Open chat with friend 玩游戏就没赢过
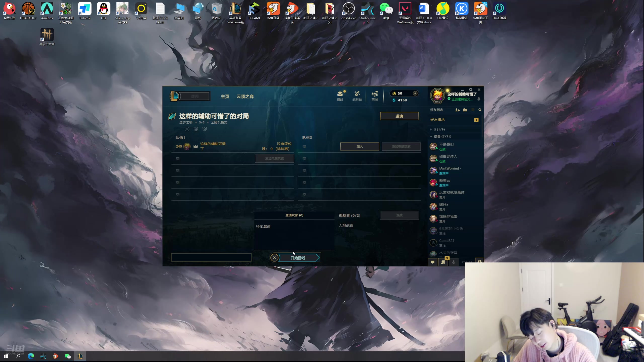 (x=455, y=195)
